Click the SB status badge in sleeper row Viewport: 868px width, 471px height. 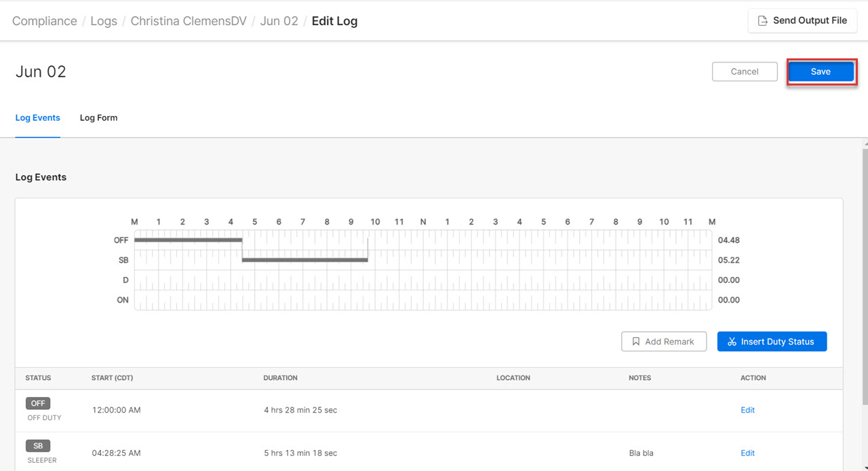click(x=38, y=446)
